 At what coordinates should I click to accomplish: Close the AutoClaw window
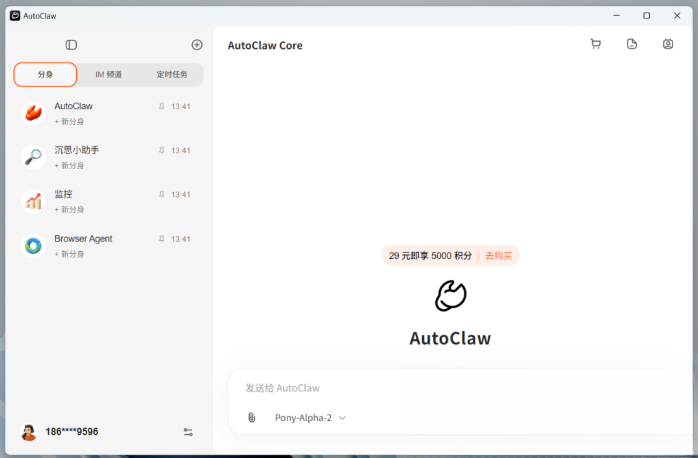(677, 16)
